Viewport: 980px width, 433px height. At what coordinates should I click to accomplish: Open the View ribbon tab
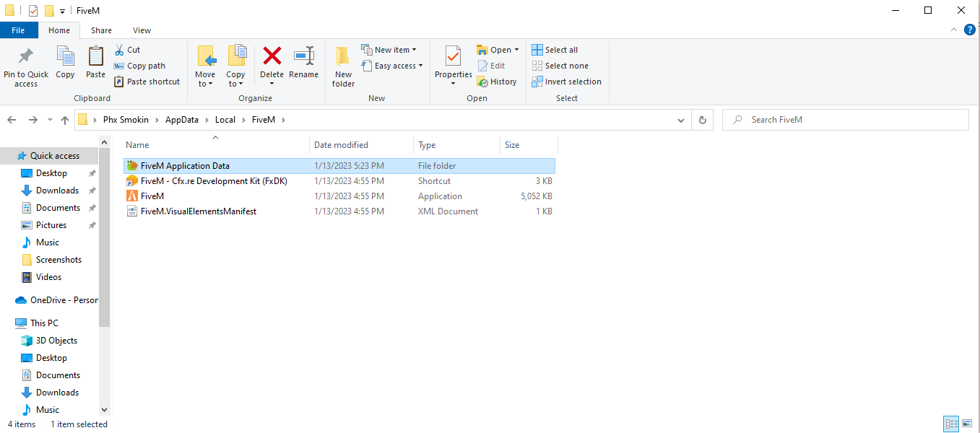(x=142, y=30)
